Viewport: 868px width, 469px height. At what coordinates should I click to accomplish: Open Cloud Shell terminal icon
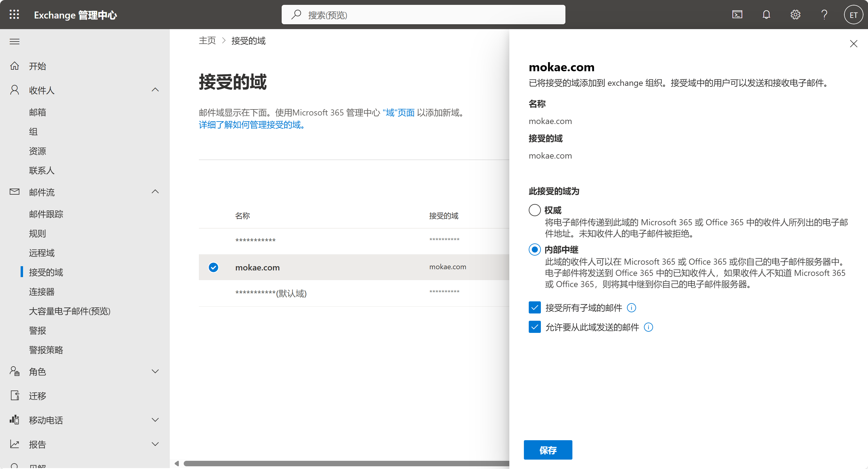(x=737, y=15)
